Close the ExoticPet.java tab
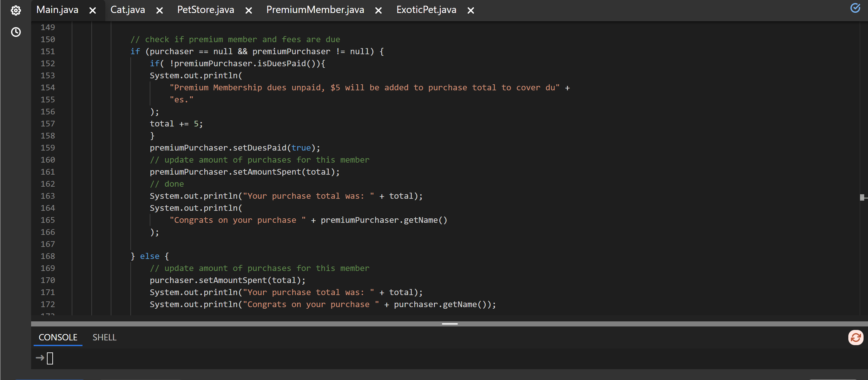 (471, 11)
